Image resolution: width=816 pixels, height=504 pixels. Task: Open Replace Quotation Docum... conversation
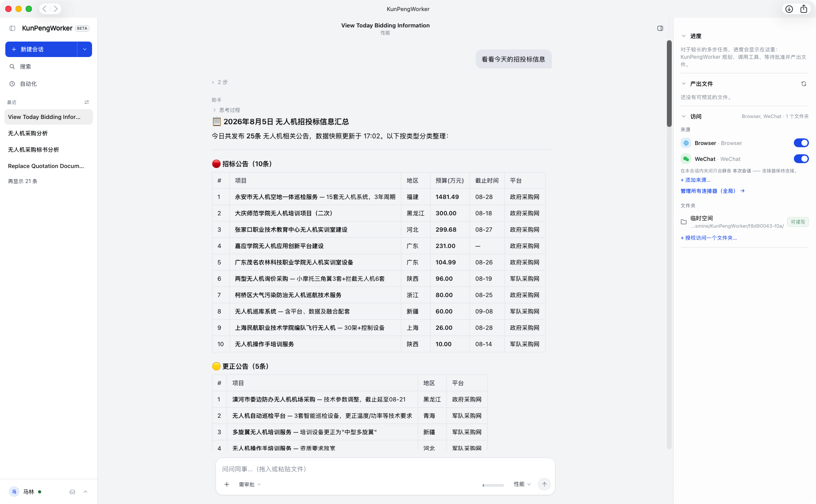[x=49, y=166]
